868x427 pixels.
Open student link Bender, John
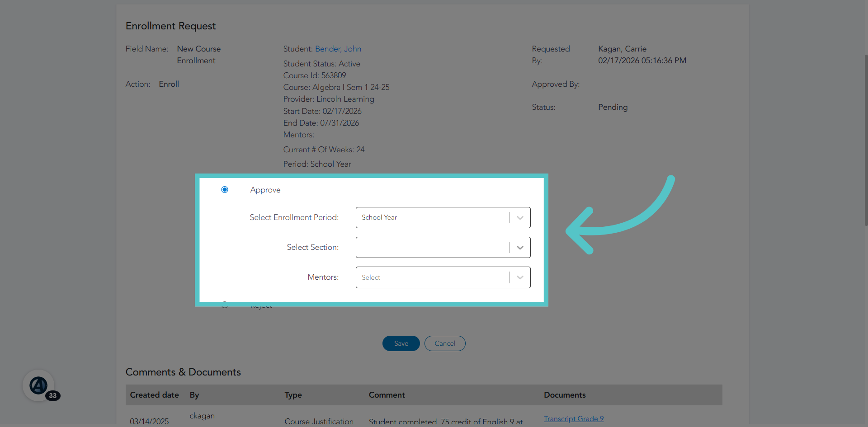click(x=338, y=49)
